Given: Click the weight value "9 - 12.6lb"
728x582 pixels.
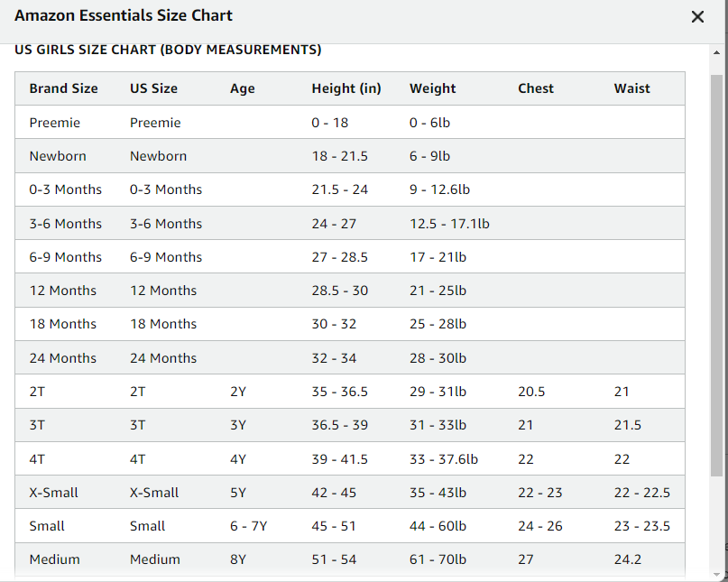Looking at the screenshot, I should [x=439, y=189].
